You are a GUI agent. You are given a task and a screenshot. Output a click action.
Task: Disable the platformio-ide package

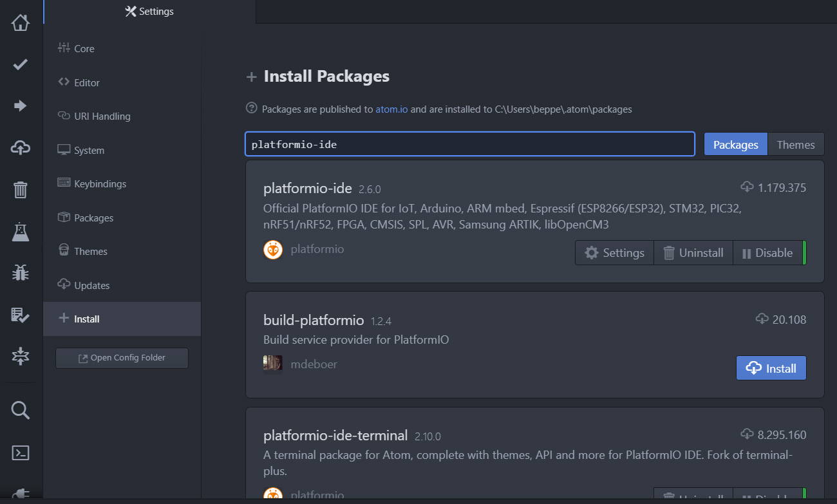[767, 253]
